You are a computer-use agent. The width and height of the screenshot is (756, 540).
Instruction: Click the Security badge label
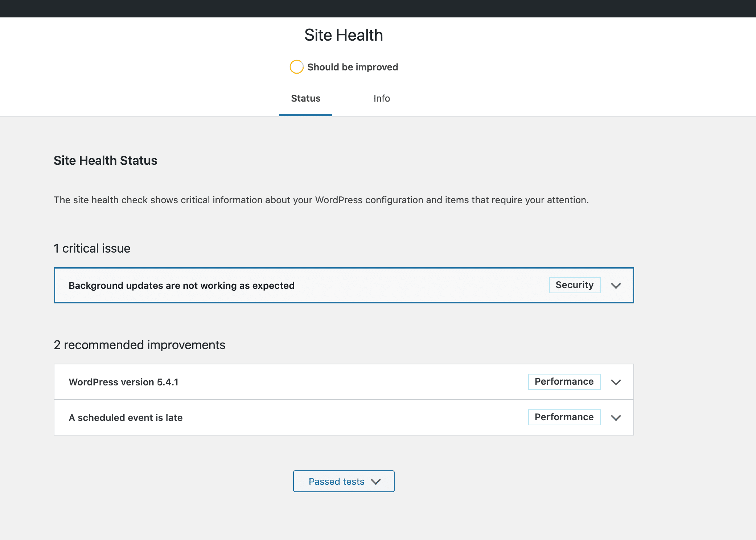574,285
